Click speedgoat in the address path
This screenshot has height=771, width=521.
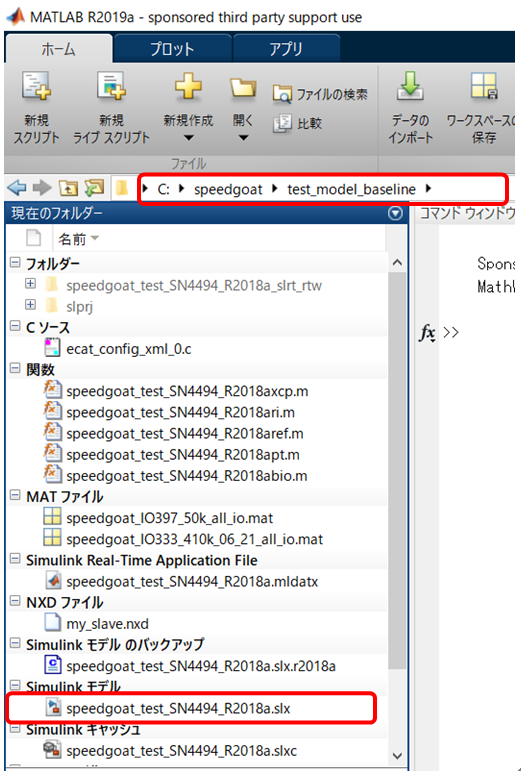point(228,189)
